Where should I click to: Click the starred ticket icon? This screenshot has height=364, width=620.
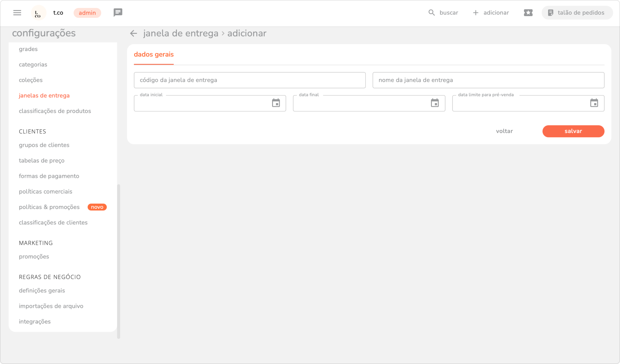pyautogui.click(x=528, y=13)
